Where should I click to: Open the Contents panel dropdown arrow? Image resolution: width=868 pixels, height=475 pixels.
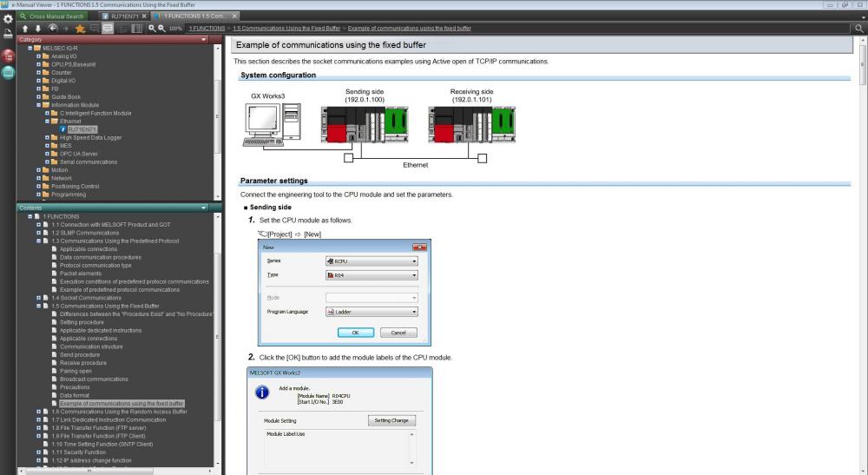(204, 208)
